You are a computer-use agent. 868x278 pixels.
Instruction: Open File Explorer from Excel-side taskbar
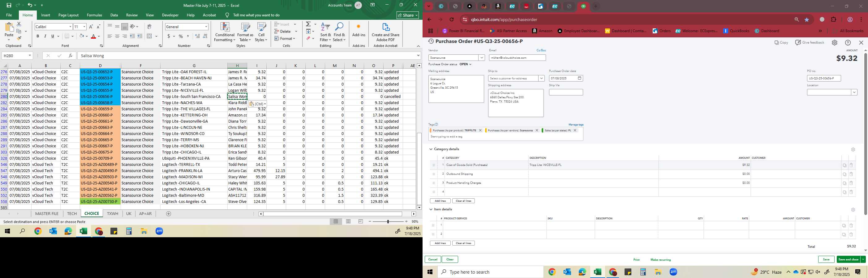144,231
